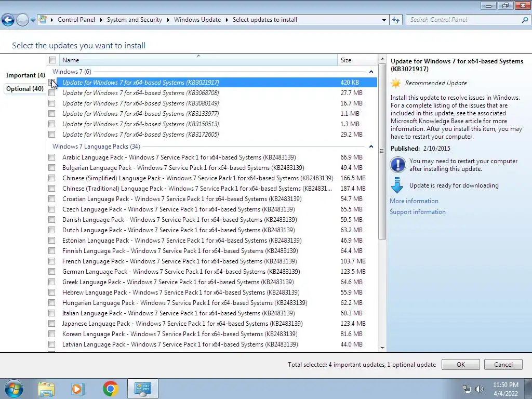Click the ready for downloading arrow icon

tap(397, 185)
